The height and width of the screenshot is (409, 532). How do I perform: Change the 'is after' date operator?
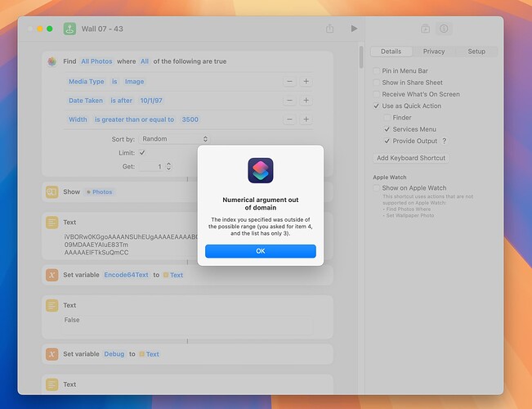coord(121,101)
